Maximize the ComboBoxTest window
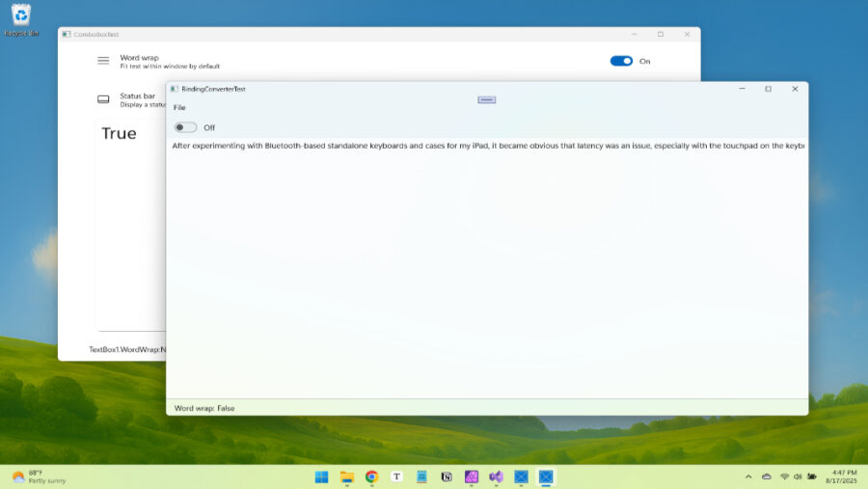Image resolution: width=868 pixels, height=489 pixels. (x=661, y=35)
